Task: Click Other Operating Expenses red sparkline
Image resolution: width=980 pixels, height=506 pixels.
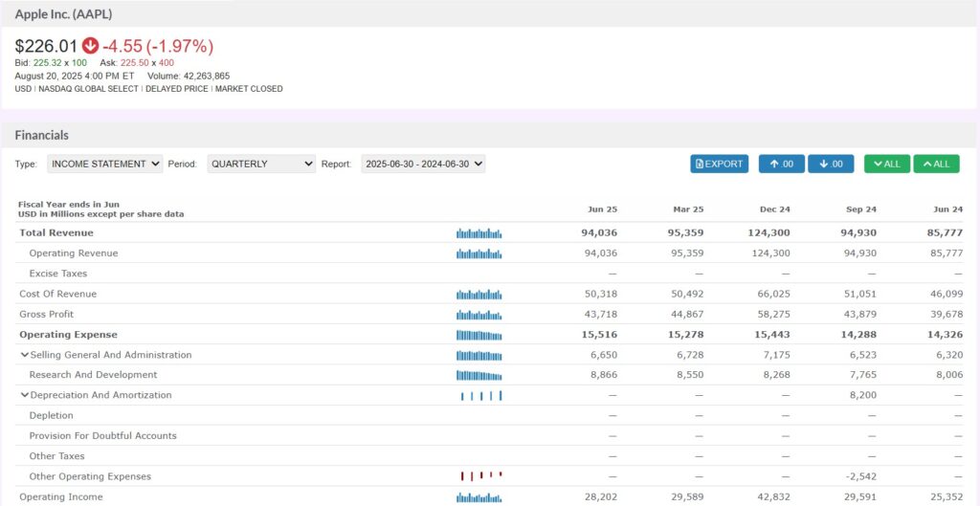Action: (481, 476)
